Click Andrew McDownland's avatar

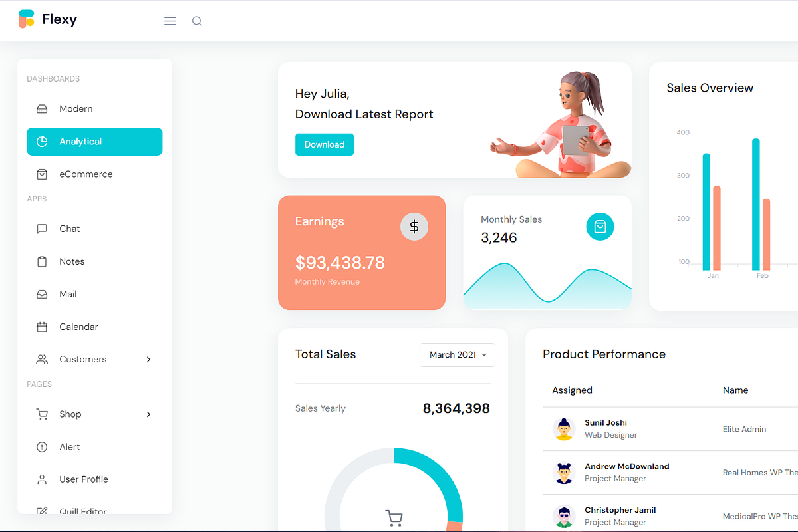pos(564,473)
